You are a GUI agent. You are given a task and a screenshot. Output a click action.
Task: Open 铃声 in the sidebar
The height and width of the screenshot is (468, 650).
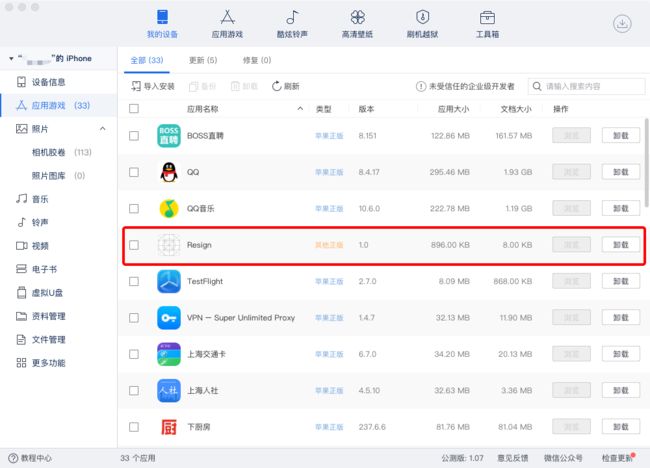coord(58,223)
